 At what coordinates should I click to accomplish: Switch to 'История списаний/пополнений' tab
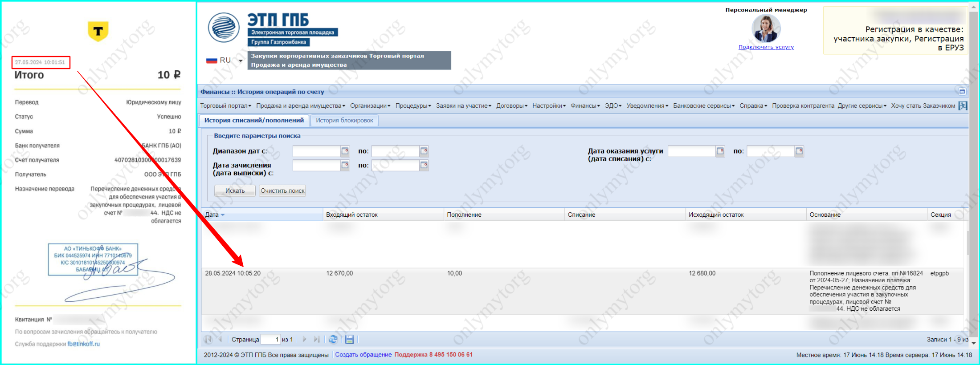254,120
